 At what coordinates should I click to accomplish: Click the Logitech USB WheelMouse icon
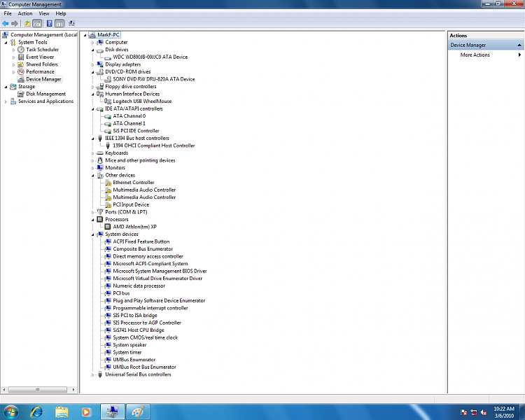(x=108, y=101)
